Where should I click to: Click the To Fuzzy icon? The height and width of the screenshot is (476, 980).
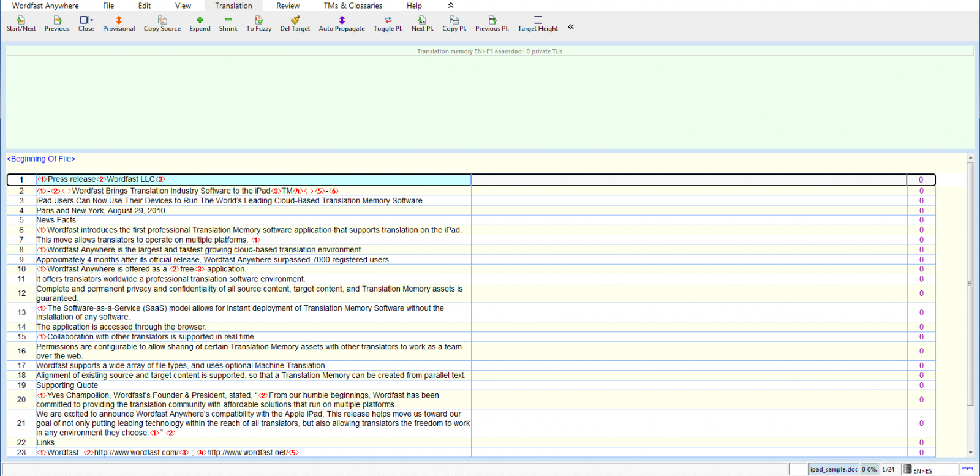tap(258, 20)
